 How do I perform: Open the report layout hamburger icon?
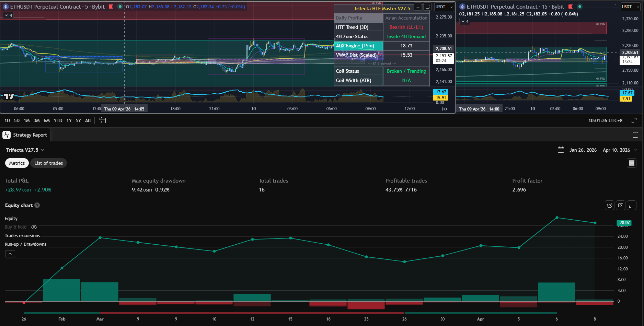click(x=631, y=163)
